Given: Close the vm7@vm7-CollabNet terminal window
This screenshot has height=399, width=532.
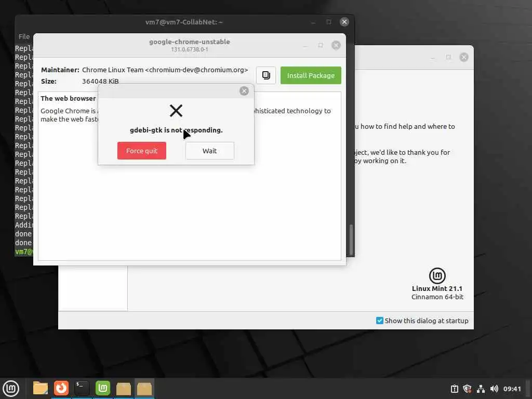Looking at the screenshot, I should point(344,22).
